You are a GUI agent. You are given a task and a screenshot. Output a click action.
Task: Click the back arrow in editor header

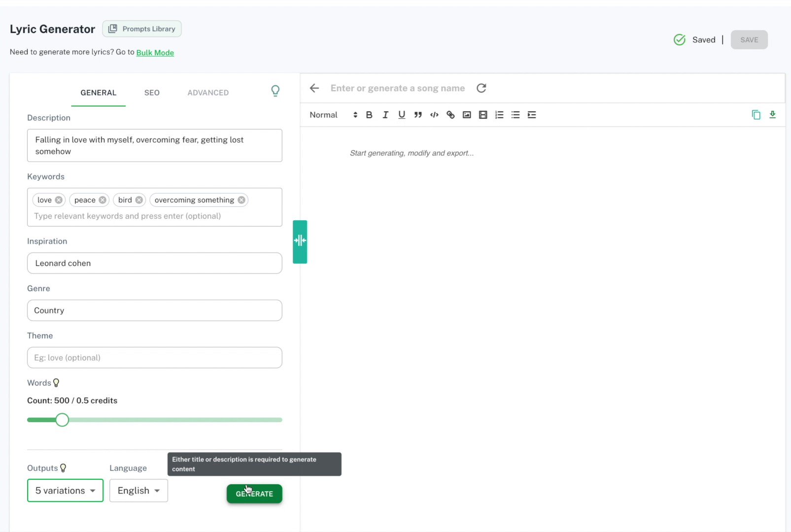[x=314, y=88]
